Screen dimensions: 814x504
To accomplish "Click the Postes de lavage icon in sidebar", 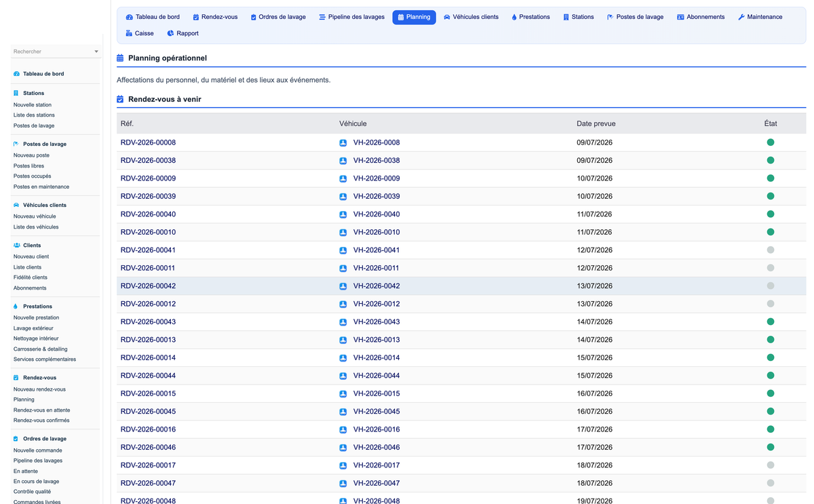I will (16, 144).
